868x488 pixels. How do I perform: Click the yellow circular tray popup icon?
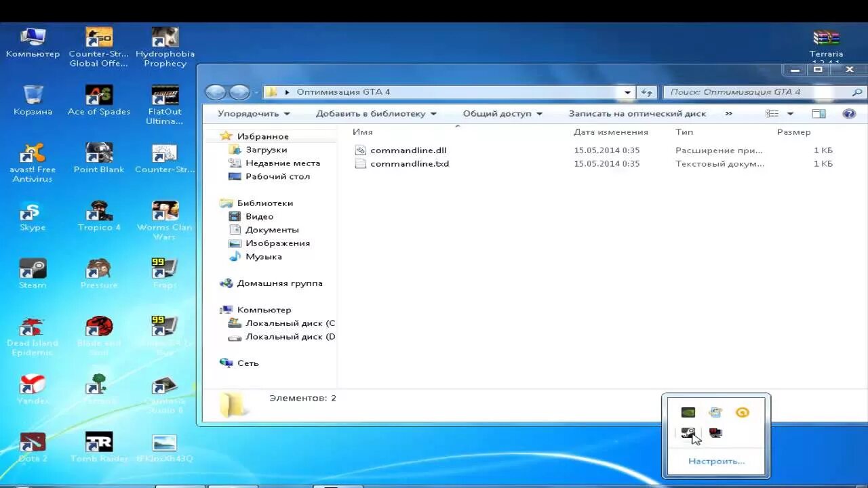click(743, 412)
